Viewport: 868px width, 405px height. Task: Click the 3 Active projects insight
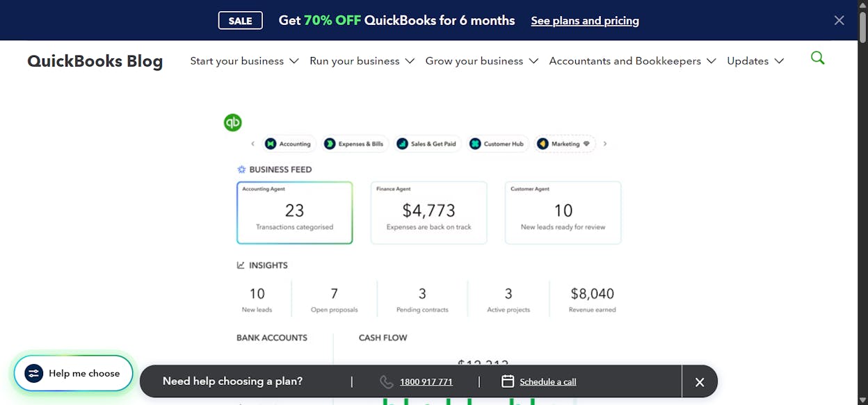click(508, 299)
